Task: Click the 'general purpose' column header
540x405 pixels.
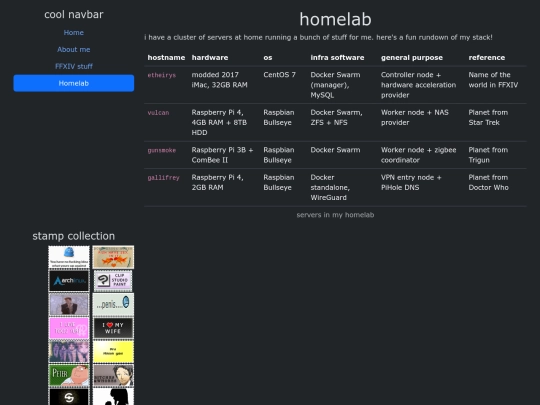Action: 412,58
